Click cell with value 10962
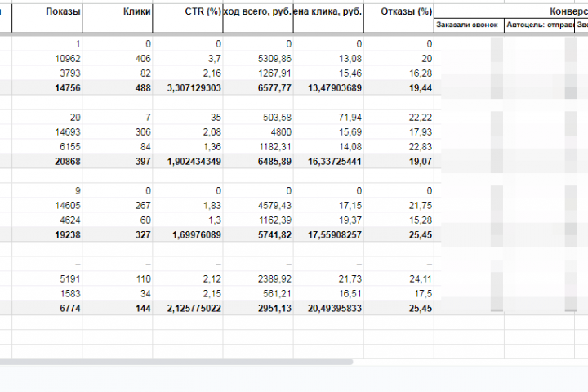Screen dimensions: 588x392 point(47,59)
